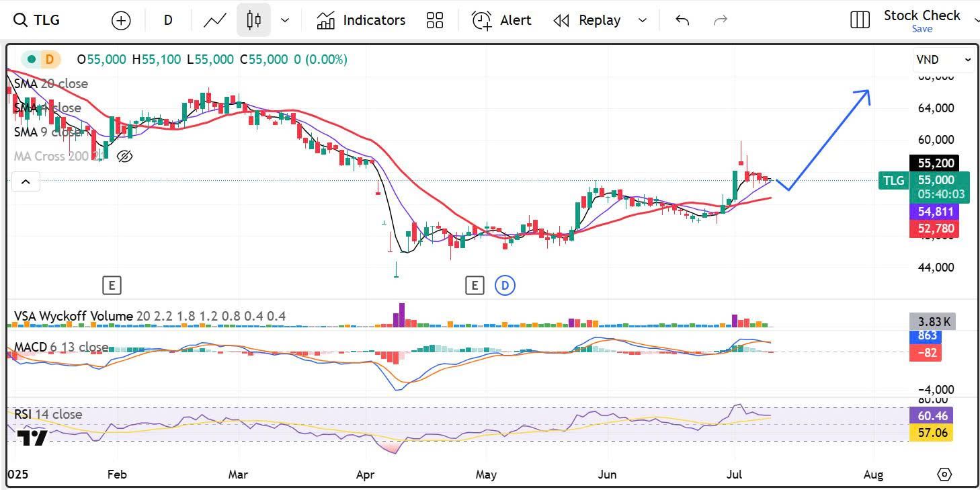This screenshot has width=980, height=490.
Task: Create a new Alert
Action: (501, 20)
